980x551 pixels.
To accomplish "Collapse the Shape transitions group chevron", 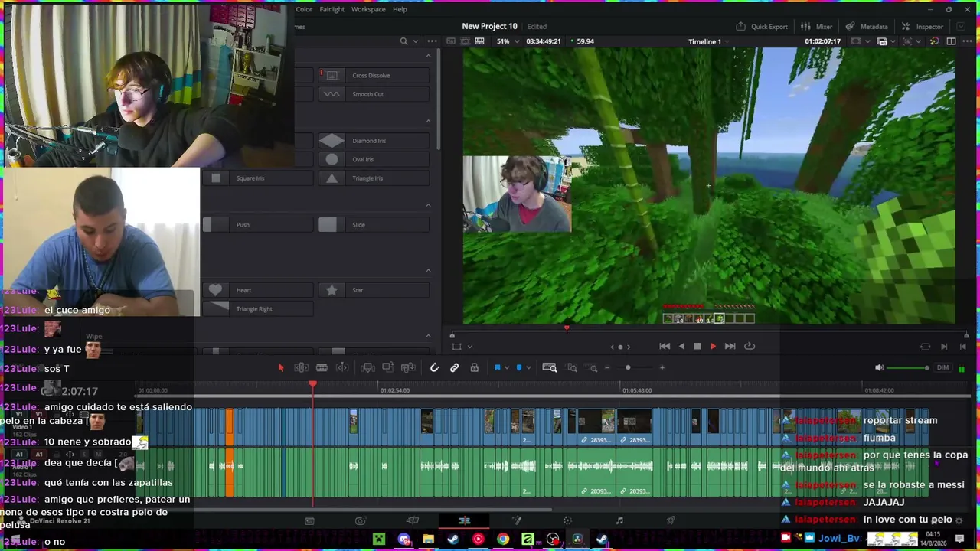I will 428,270.
